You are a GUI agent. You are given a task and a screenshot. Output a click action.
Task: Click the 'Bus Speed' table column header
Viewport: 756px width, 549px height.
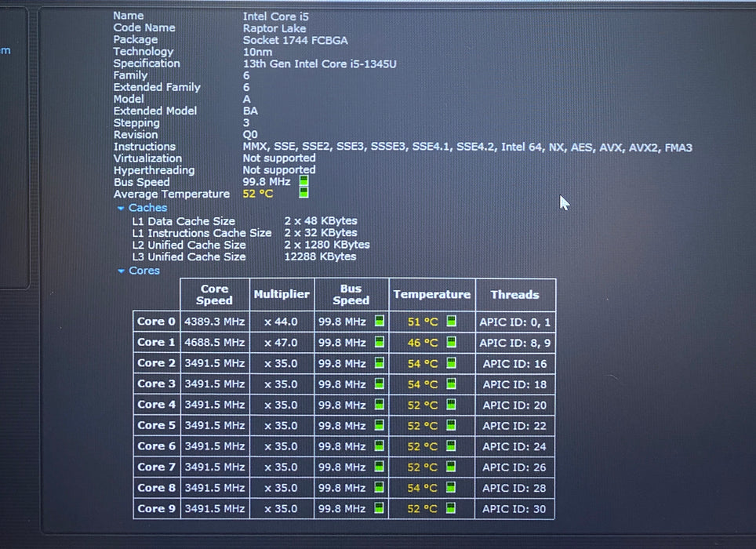(351, 295)
